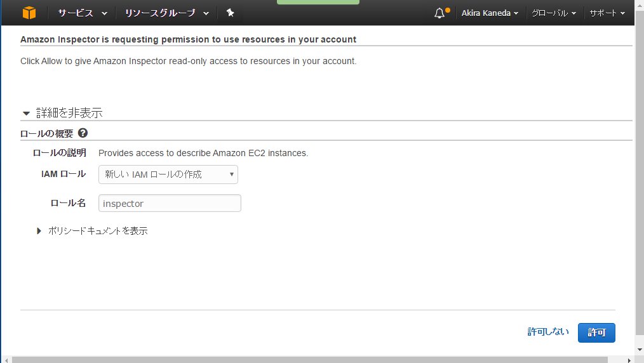This screenshot has width=644, height=363.
Task: Click the 許可しない link
Action: (548, 332)
